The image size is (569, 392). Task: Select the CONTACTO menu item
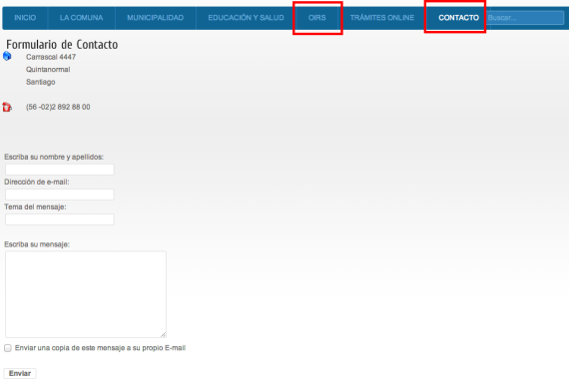point(458,18)
